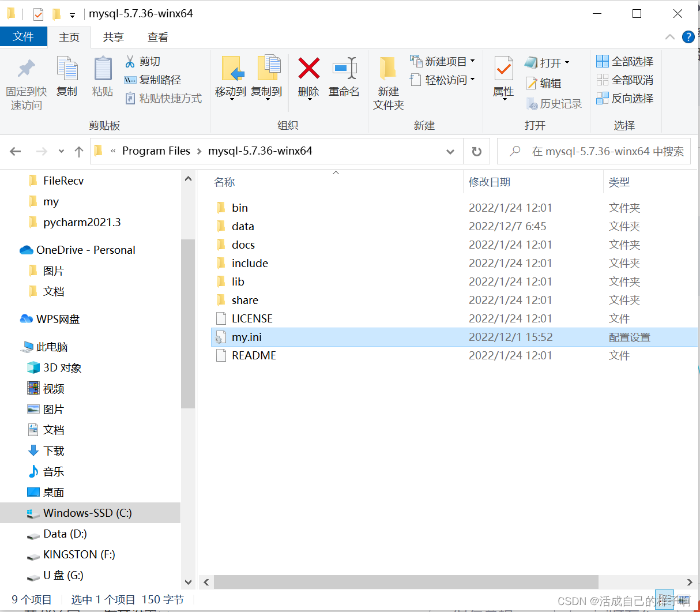Click quick access new folder icon in title bar
The image size is (700, 612).
(57, 14)
